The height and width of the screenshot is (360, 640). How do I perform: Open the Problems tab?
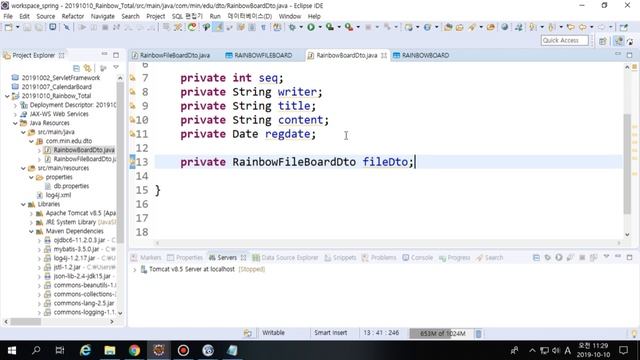[x=379, y=258]
